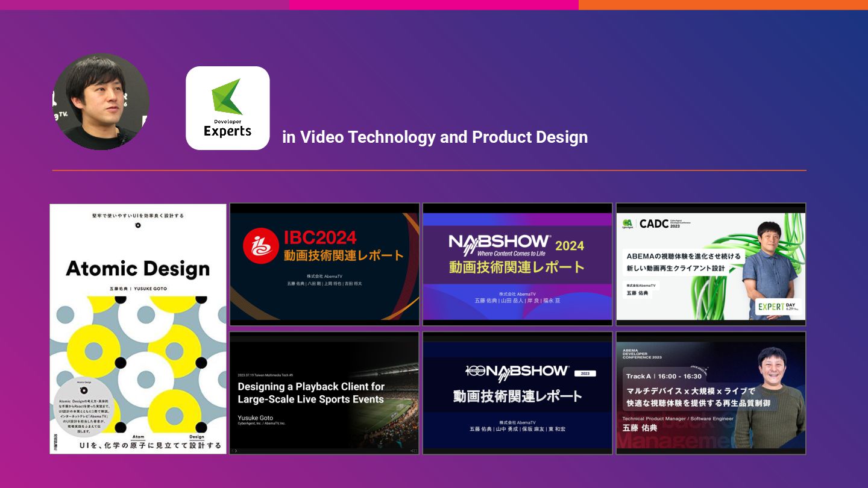Click "Technical Product Manager / Software Engineer" text

tap(678, 419)
